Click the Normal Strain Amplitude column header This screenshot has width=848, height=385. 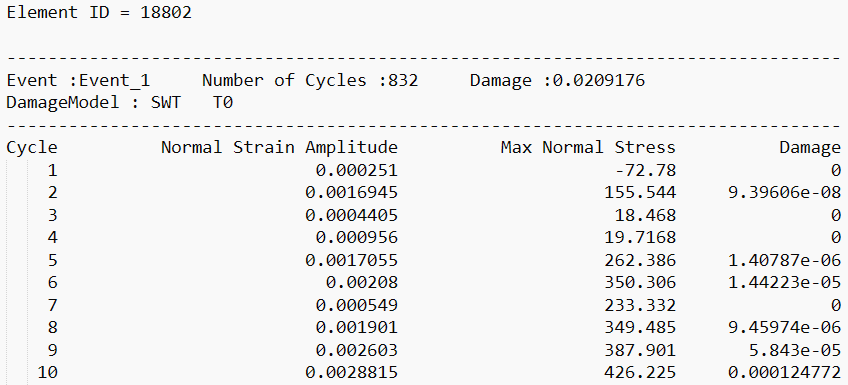(x=279, y=148)
